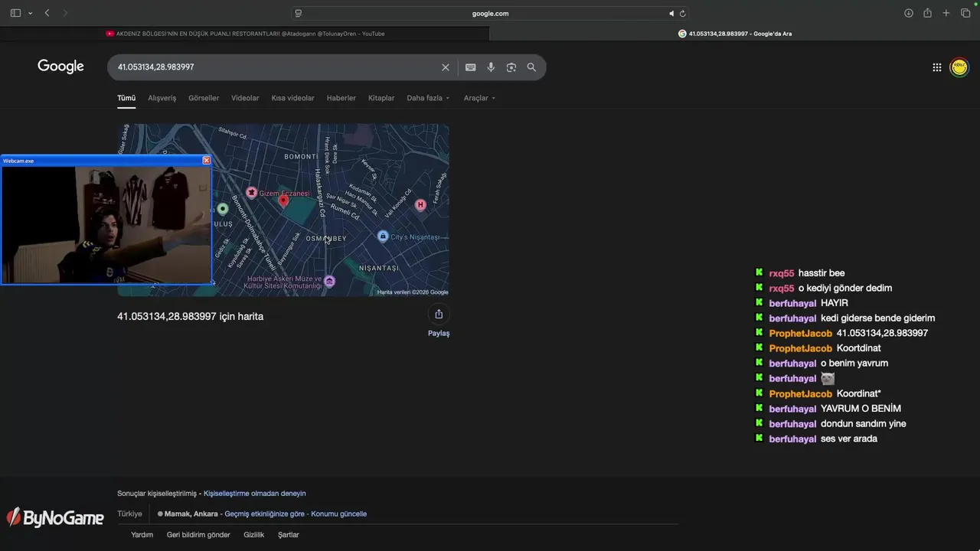The image size is (980, 551).
Task: Select the Tümü results tab
Action: tap(126, 98)
